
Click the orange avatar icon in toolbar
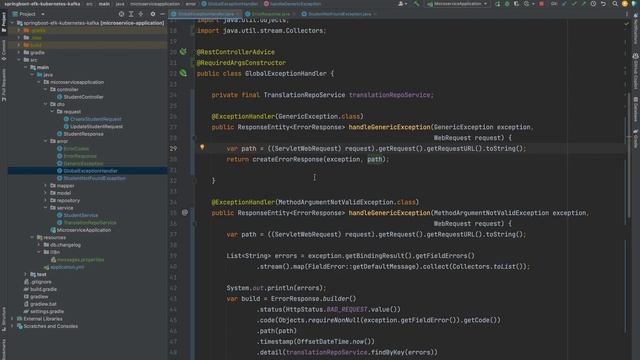(x=624, y=4)
